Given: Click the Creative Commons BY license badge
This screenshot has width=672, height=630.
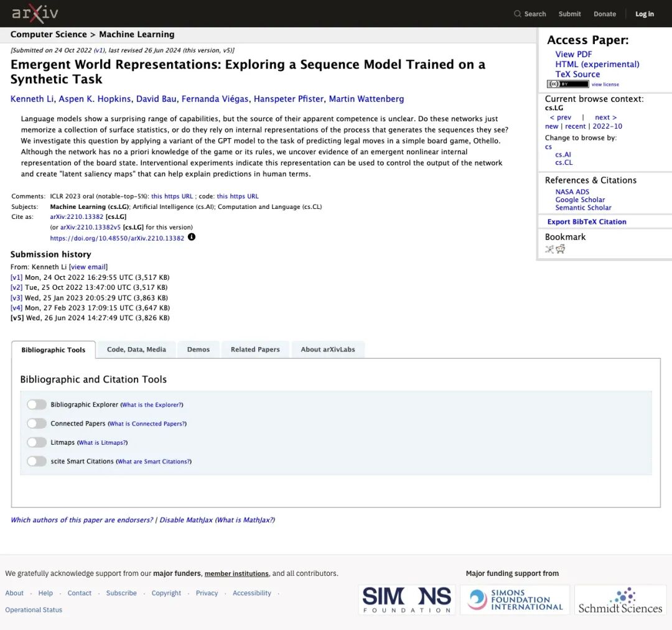Looking at the screenshot, I should click(567, 84).
